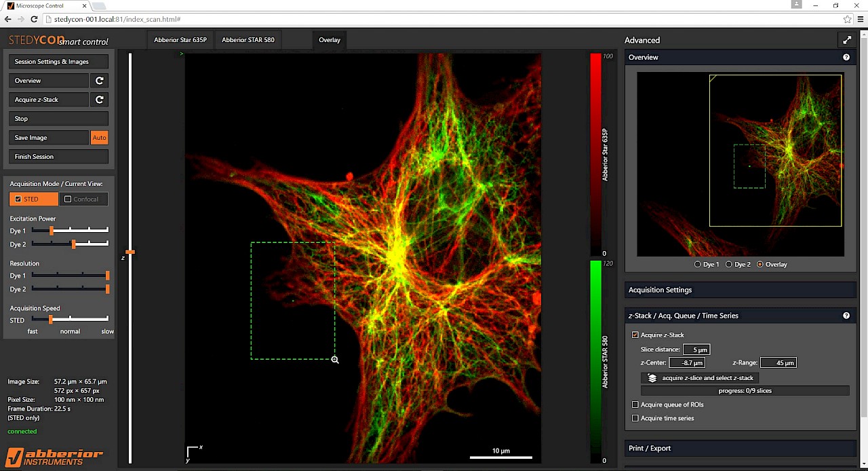Enable STED acquisition mode
868x471 pixels.
click(33, 199)
